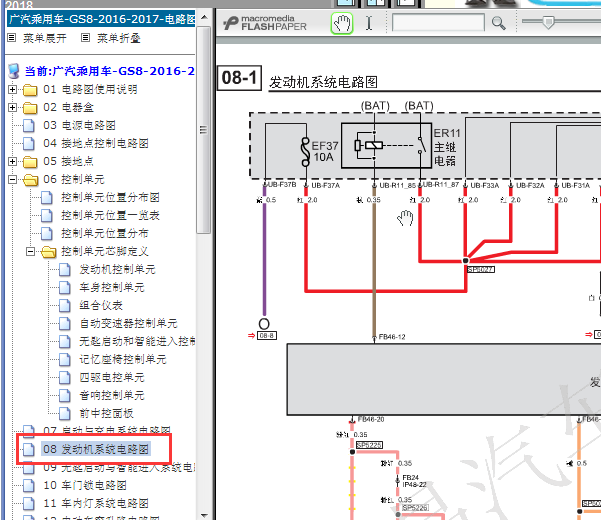
Task: Click the 当前:广汽乘用车-GS8 root link
Action: (x=110, y=71)
